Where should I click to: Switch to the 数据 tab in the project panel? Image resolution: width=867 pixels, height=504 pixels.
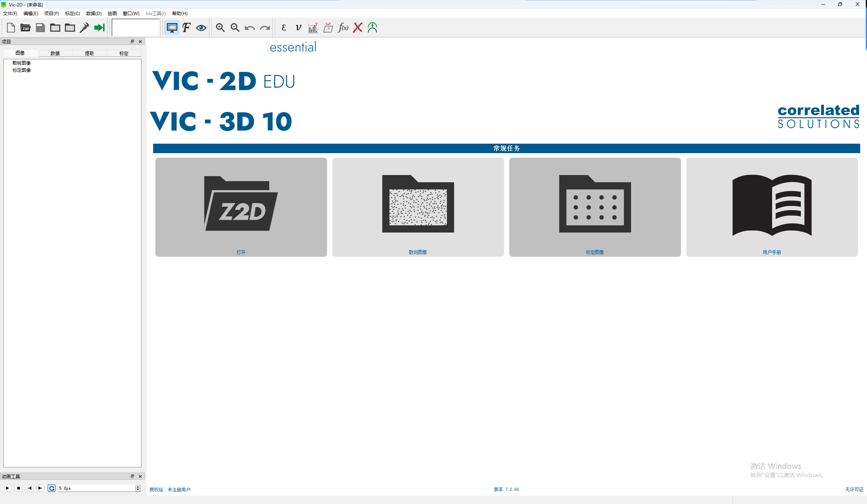pos(55,53)
